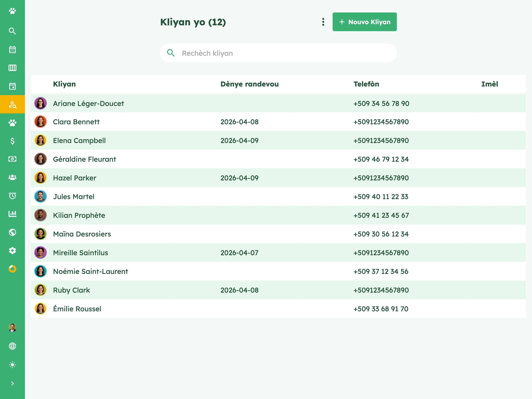Click the Nouvo Kliyan button
Screen dimensions: 532x399
[x=365, y=22]
